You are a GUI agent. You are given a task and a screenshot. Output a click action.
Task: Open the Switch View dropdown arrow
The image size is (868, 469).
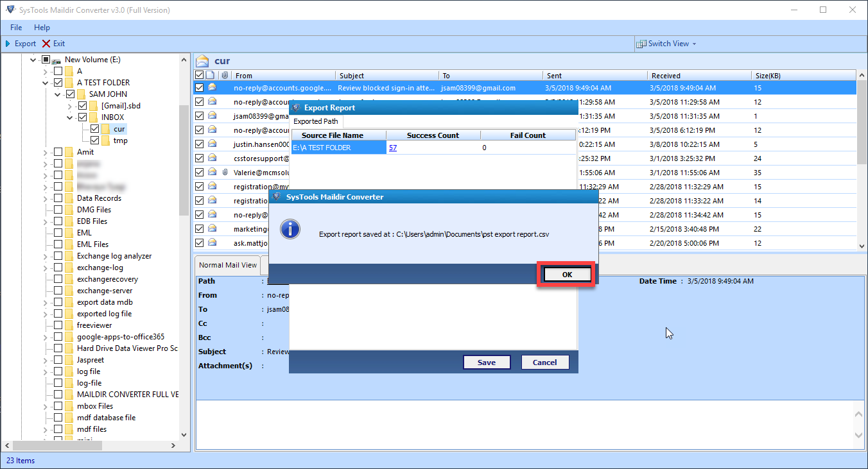tap(694, 44)
